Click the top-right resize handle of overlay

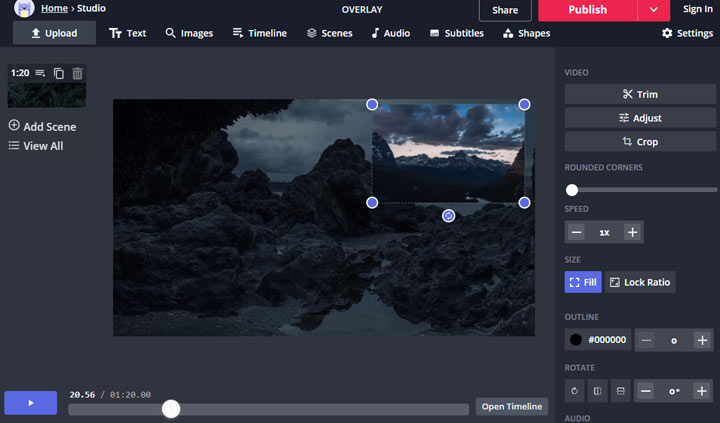[524, 105]
